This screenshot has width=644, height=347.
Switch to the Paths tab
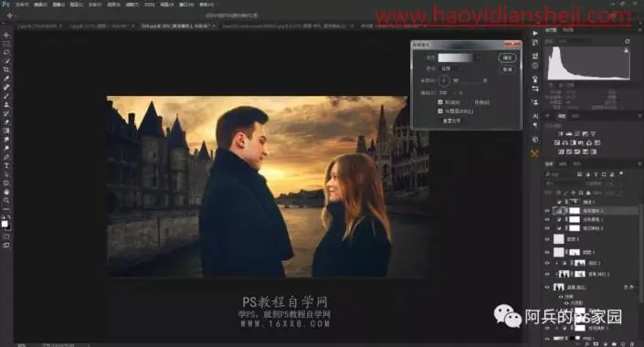point(577,163)
